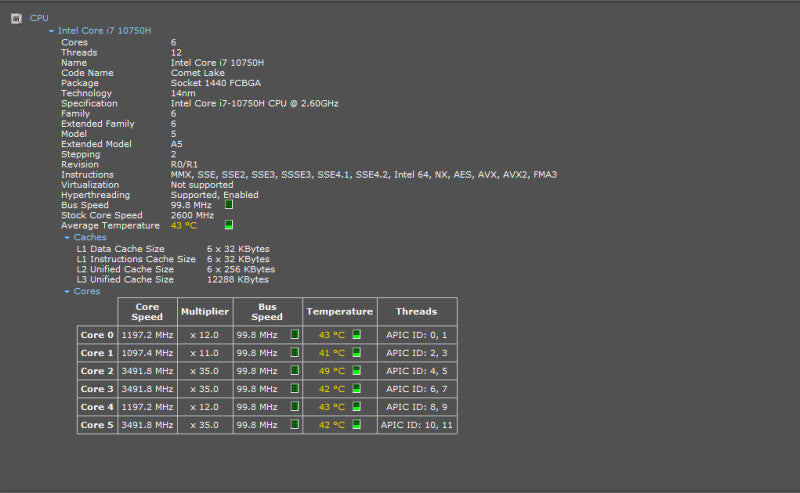Click the Threads value 12
Screen dimensions: 800x493
tap(176, 53)
